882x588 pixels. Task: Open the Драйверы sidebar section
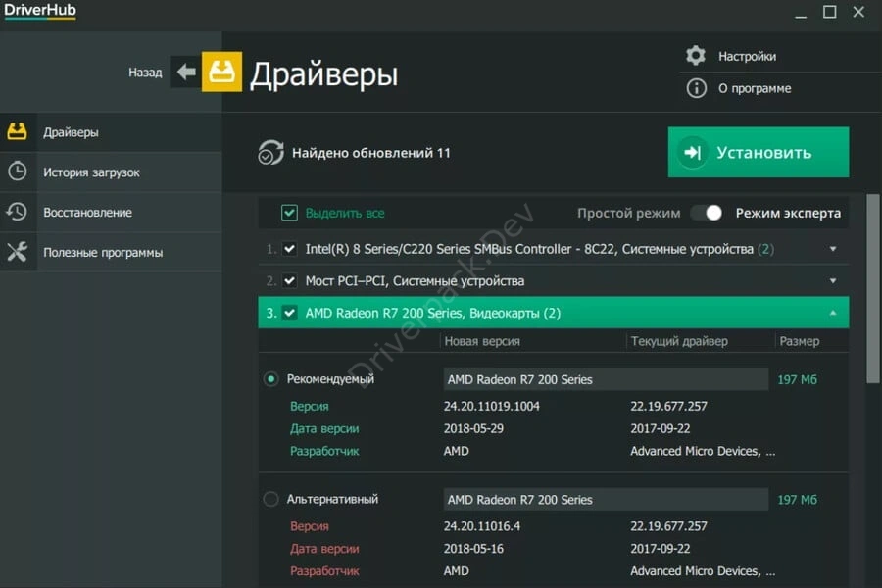111,131
